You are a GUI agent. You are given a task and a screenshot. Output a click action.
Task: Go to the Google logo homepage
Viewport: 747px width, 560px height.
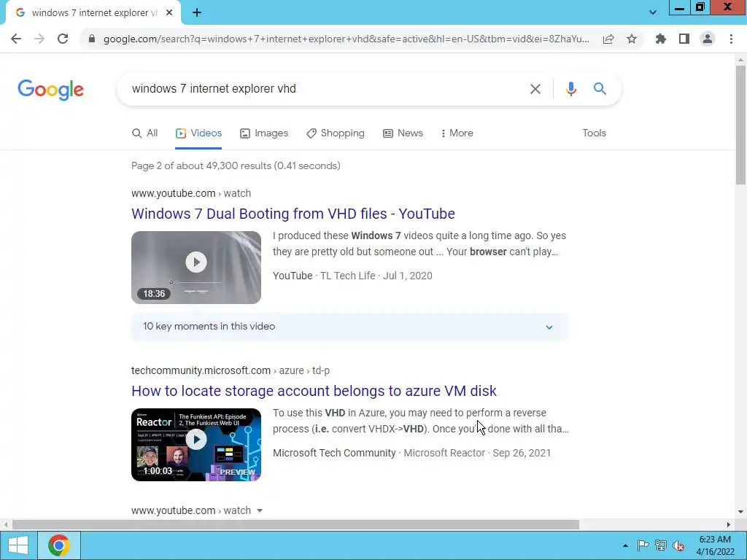tap(50, 90)
